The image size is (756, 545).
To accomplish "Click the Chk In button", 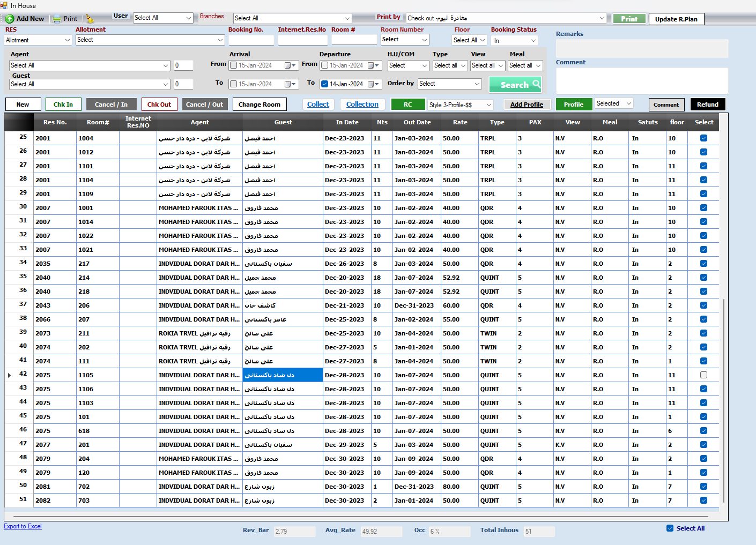I will click(x=63, y=104).
